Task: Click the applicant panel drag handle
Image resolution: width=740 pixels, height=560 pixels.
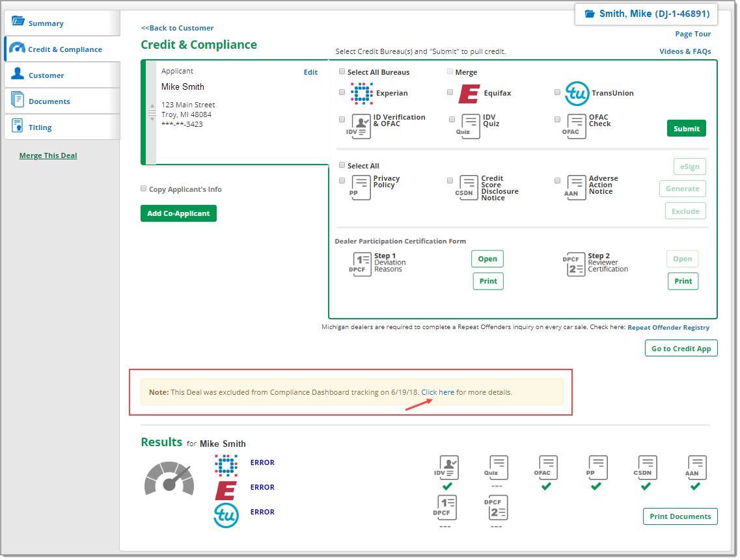Action: 152,113
